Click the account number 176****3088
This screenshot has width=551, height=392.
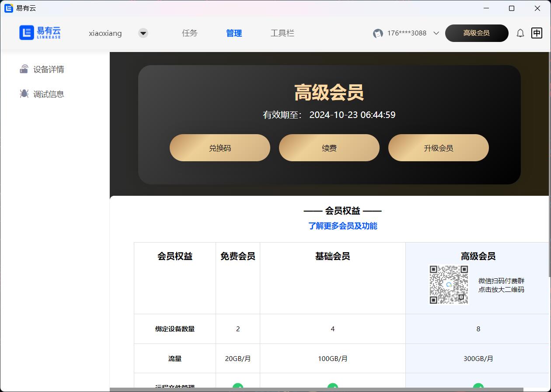[x=407, y=33]
